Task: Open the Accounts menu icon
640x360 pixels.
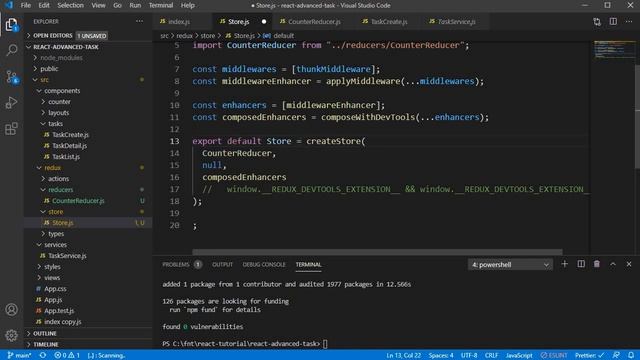Action: (11, 310)
